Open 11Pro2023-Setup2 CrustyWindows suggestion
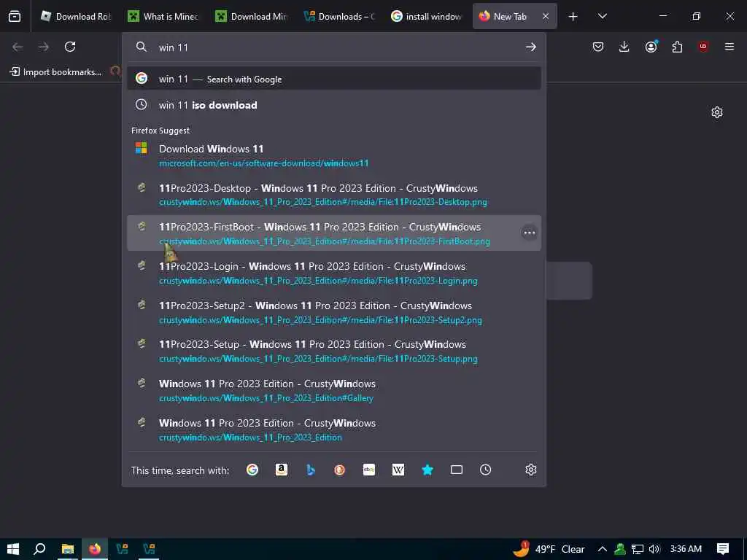747x560 pixels. point(334,312)
